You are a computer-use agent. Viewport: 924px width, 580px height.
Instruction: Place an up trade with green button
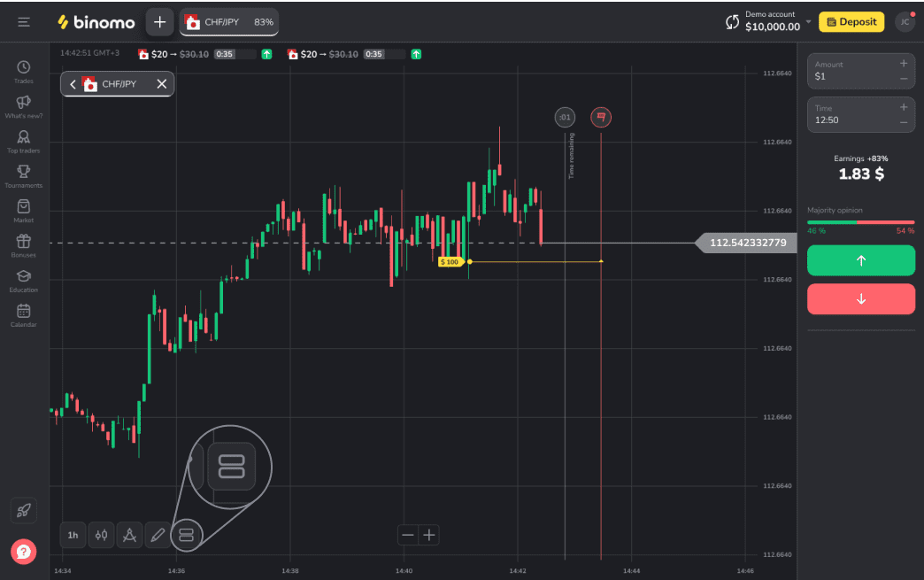860,260
